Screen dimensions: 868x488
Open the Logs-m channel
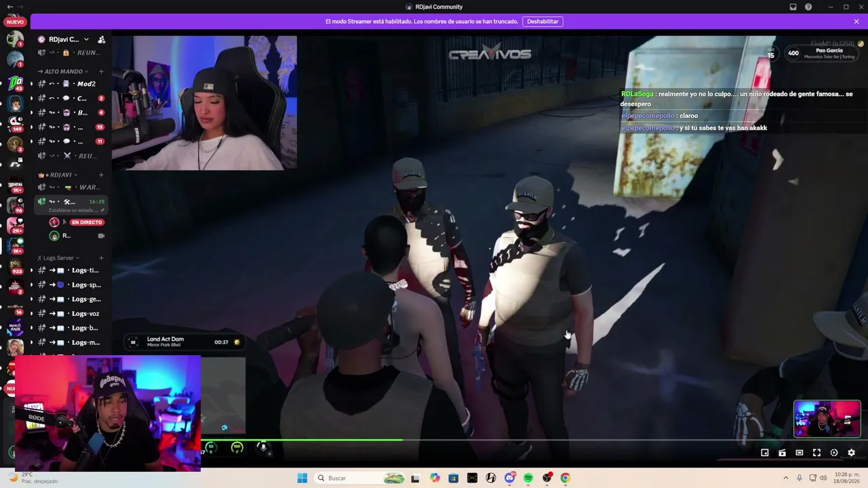(71, 342)
